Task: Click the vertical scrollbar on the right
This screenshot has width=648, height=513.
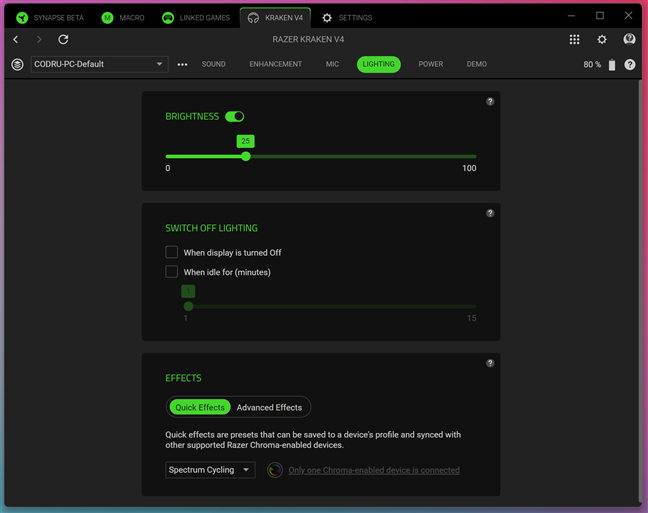Action: click(640, 289)
